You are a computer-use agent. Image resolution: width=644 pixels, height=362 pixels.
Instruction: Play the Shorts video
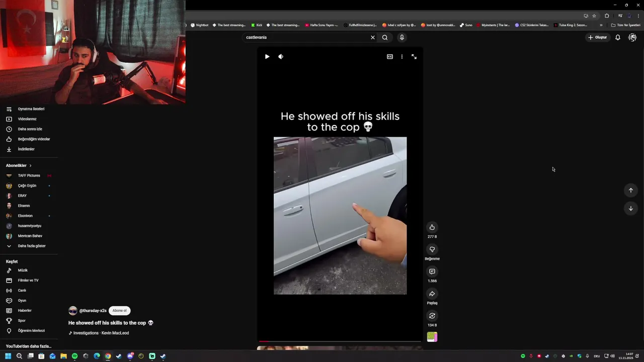[x=267, y=57]
